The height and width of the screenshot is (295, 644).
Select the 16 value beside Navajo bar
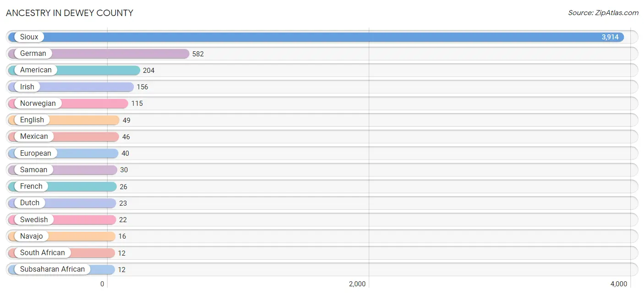(x=122, y=236)
